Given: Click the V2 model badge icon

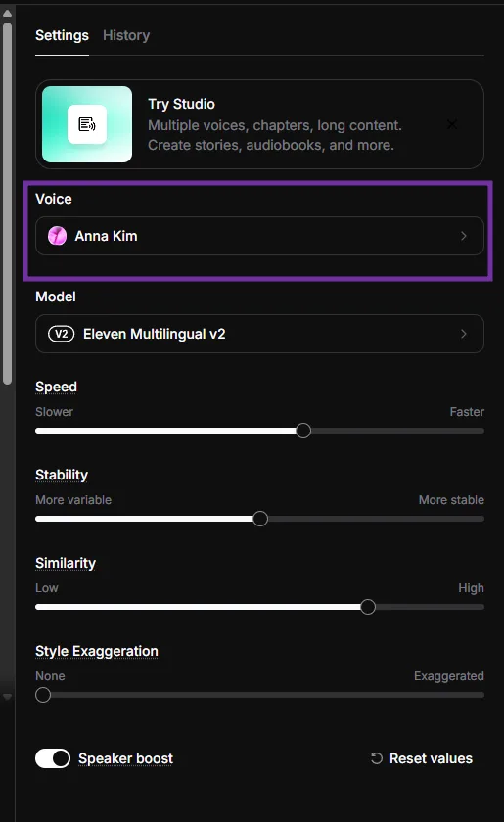Looking at the screenshot, I should 62,334.
